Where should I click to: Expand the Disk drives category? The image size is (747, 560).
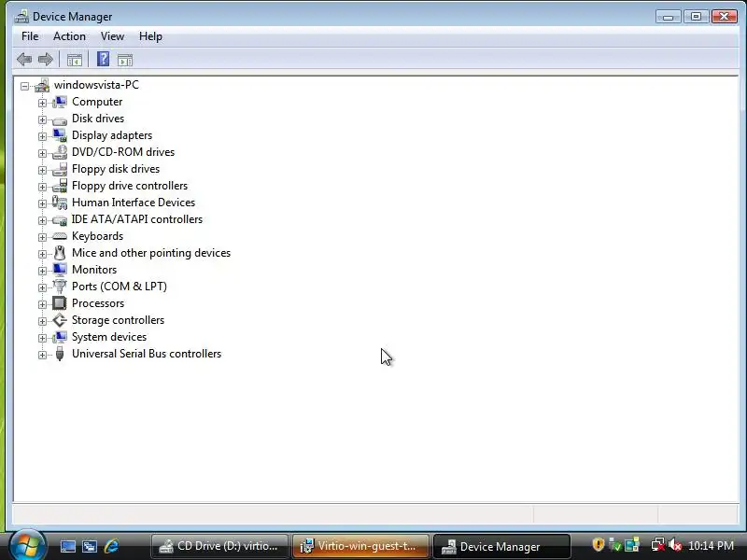tap(42, 119)
